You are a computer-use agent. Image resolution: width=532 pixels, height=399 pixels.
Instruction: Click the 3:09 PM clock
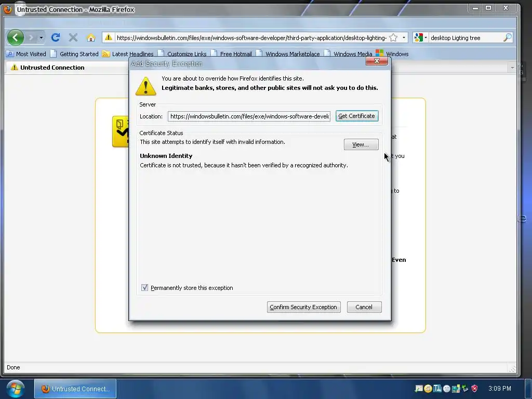(x=499, y=389)
